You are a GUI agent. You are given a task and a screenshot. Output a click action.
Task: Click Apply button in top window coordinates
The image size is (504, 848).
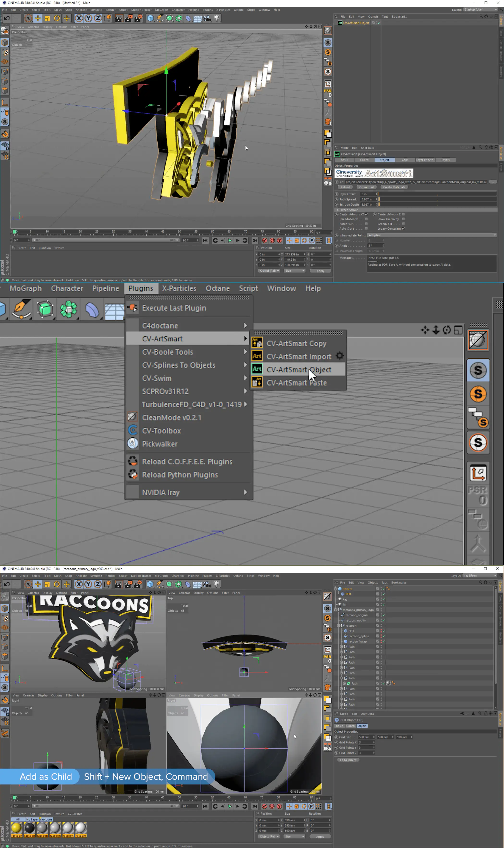[x=320, y=271]
